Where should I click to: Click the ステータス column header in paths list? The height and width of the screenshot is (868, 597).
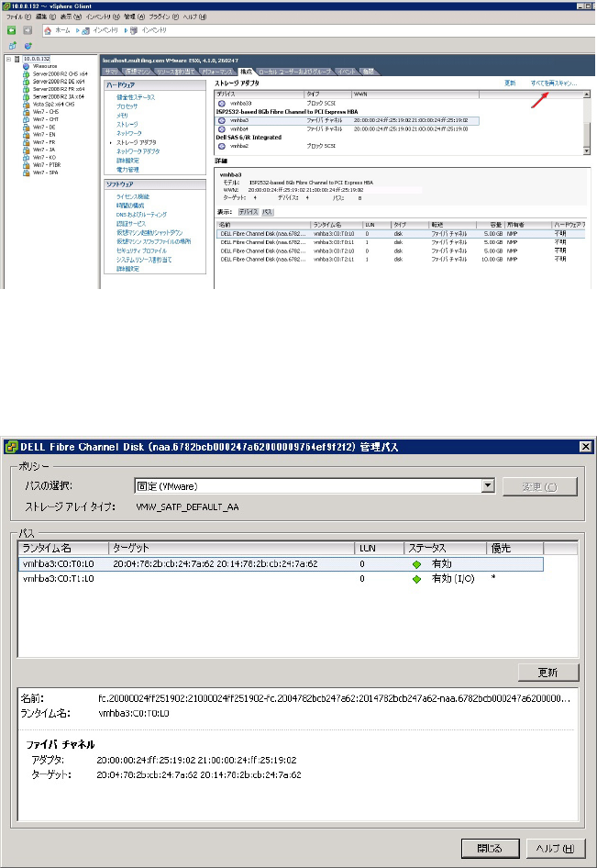[446, 548]
